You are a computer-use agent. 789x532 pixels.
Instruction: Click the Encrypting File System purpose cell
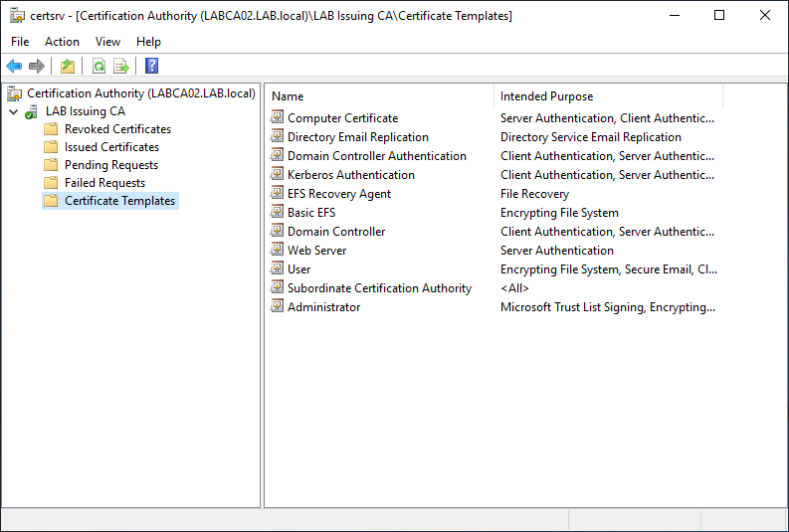(x=559, y=213)
